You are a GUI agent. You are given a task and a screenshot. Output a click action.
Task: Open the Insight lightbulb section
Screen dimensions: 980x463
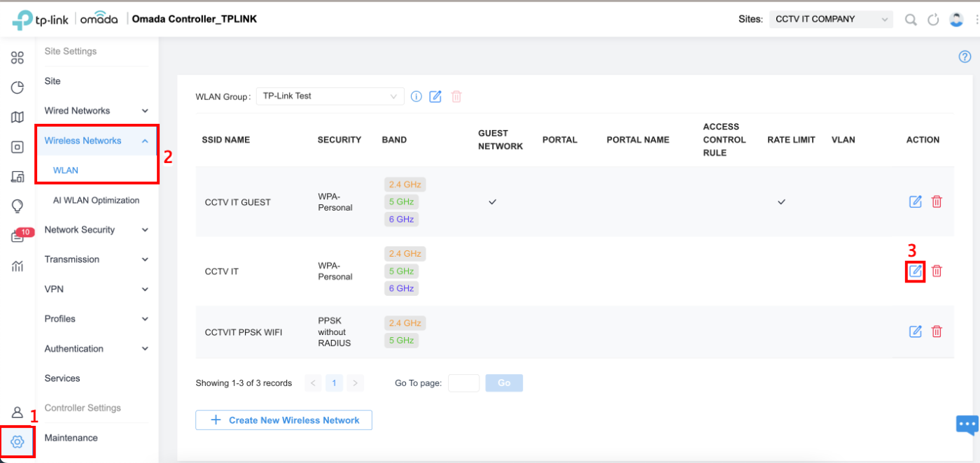click(x=17, y=206)
